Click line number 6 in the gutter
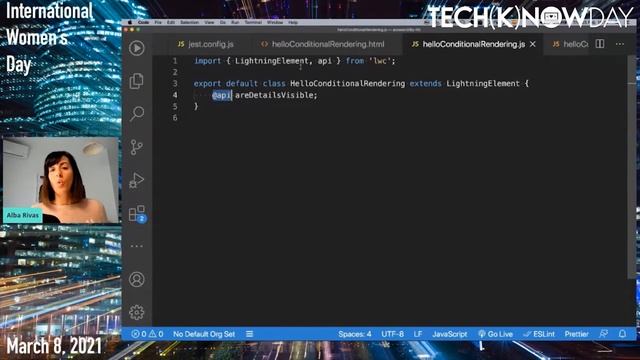 click(175, 118)
